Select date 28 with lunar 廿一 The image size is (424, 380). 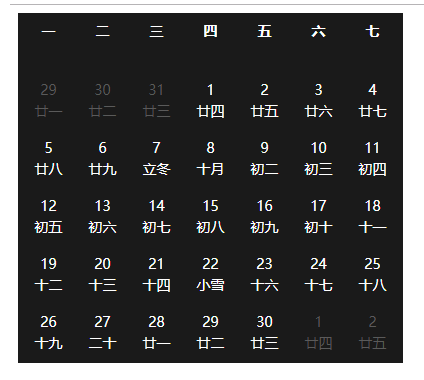click(x=156, y=333)
